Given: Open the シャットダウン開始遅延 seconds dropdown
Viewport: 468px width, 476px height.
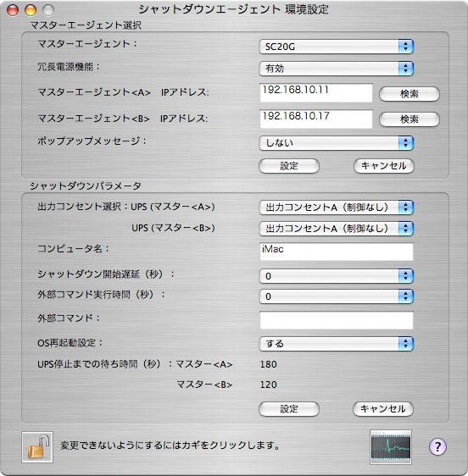Looking at the screenshot, I should [x=336, y=276].
